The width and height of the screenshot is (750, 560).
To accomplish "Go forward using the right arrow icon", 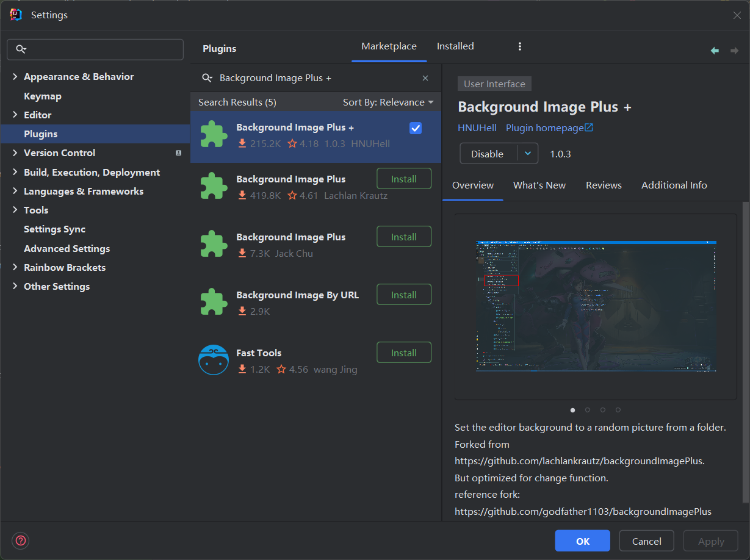I will pos(734,51).
